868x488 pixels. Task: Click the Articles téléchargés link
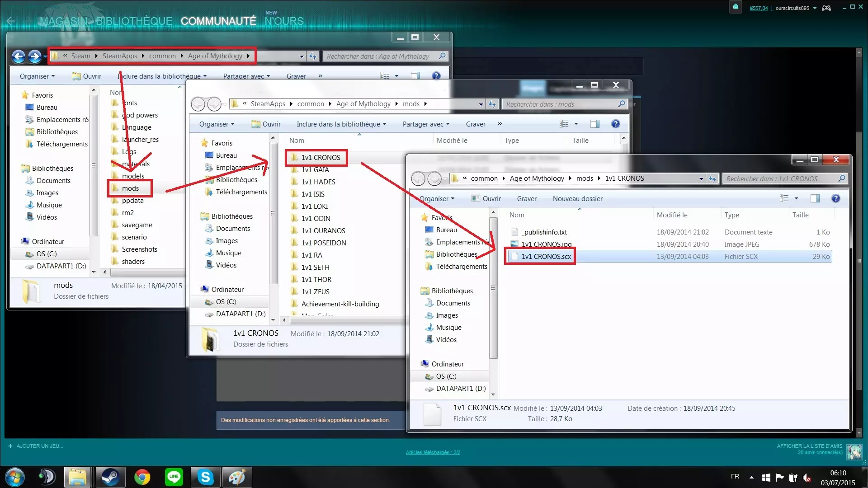pyautogui.click(x=433, y=452)
